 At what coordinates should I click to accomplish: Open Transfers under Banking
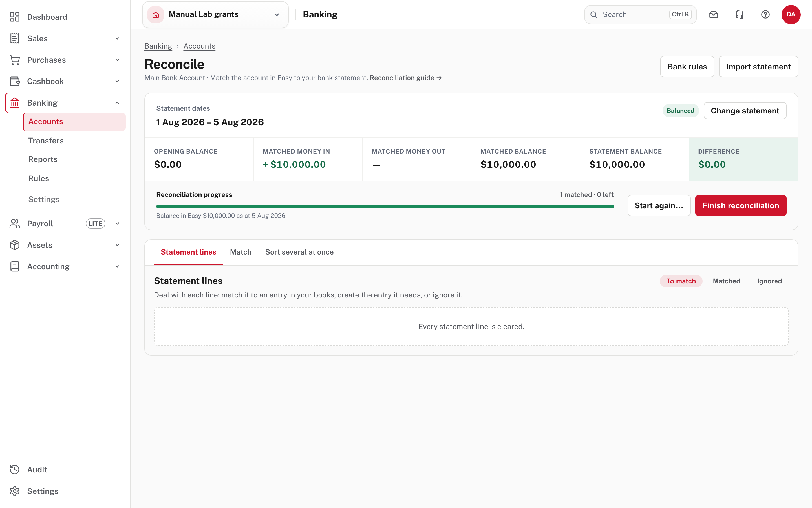(x=74, y=141)
